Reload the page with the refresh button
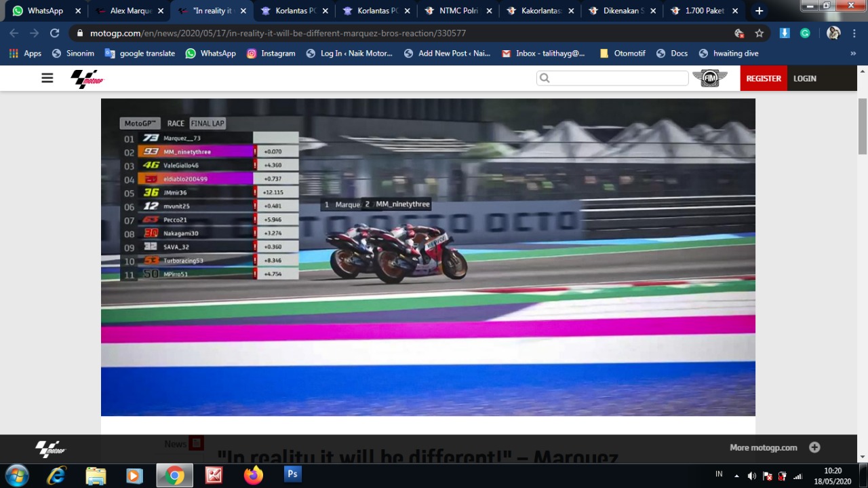Screen dimensions: 868x488 click(x=54, y=33)
